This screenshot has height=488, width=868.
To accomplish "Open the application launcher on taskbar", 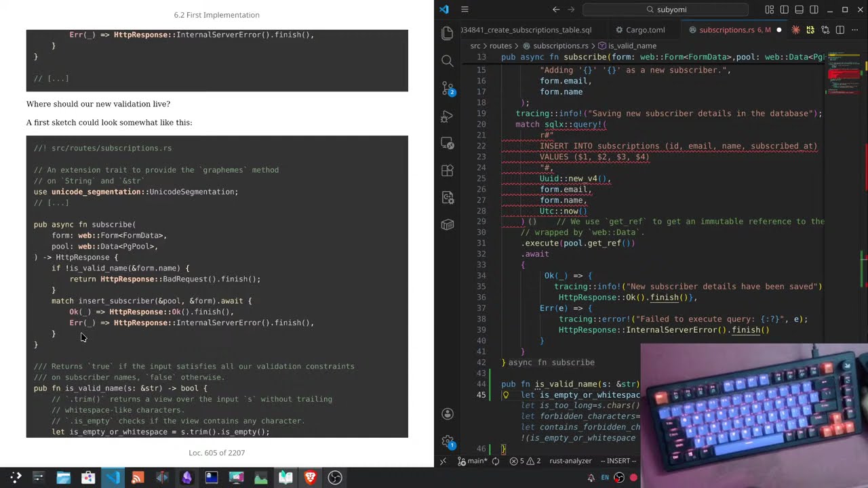I will 15,478.
